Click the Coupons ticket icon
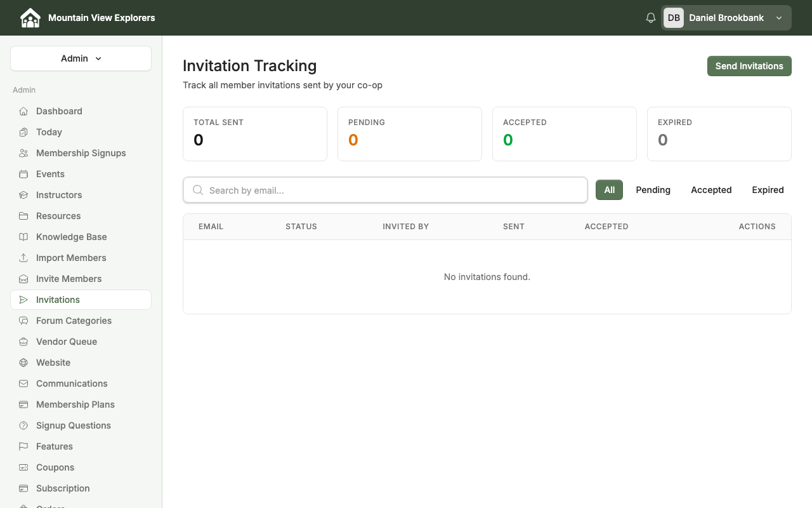 [23, 467]
